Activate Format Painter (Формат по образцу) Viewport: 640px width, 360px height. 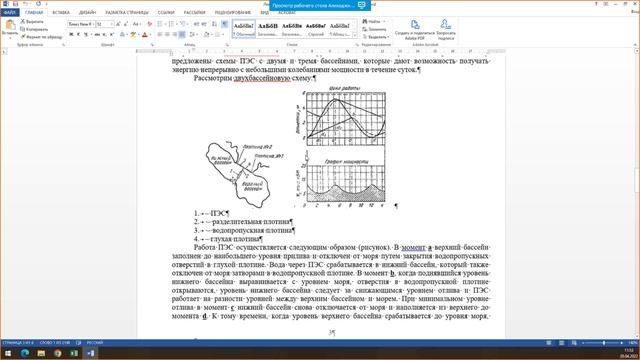point(42,37)
